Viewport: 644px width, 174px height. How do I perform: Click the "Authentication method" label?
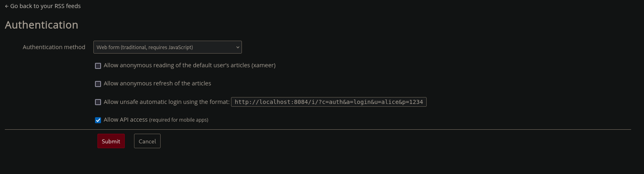point(54,47)
